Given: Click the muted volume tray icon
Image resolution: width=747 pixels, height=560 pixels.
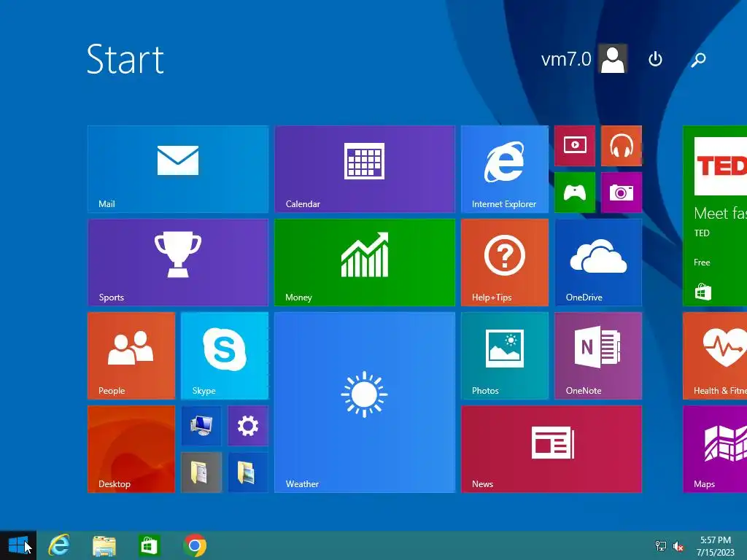Looking at the screenshot, I should (x=678, y=546).
